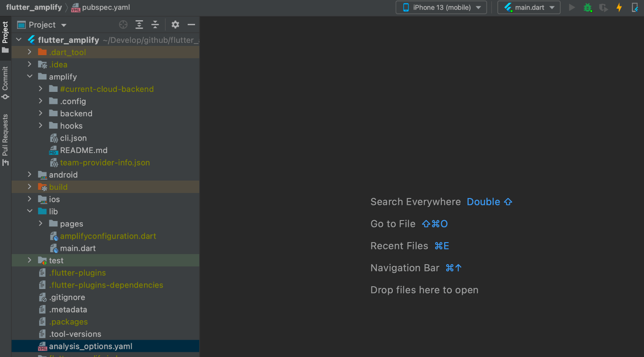The height and width of the screenshot is (357, 644).
Task: Select team-provider-info.json file
Action: click(x=105, y=163)
